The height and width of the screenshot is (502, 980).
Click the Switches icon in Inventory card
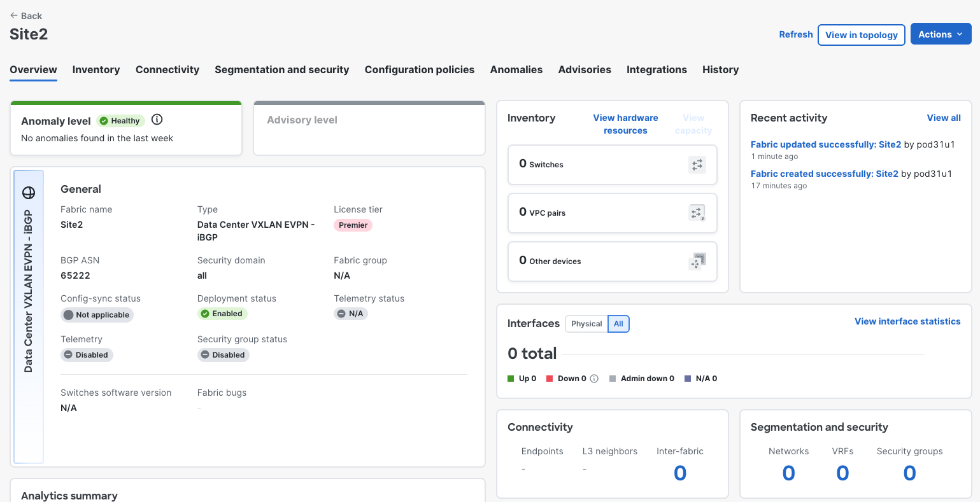coord(697,165)
